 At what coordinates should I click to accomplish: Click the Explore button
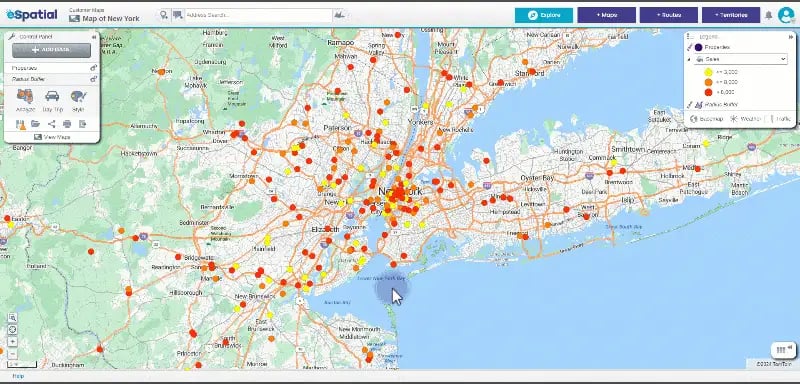(x=544, y=15)
